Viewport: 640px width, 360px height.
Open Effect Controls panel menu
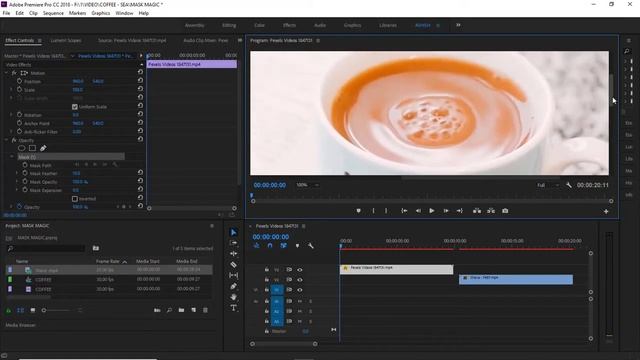pyautogui.click(x=40, y=40)
